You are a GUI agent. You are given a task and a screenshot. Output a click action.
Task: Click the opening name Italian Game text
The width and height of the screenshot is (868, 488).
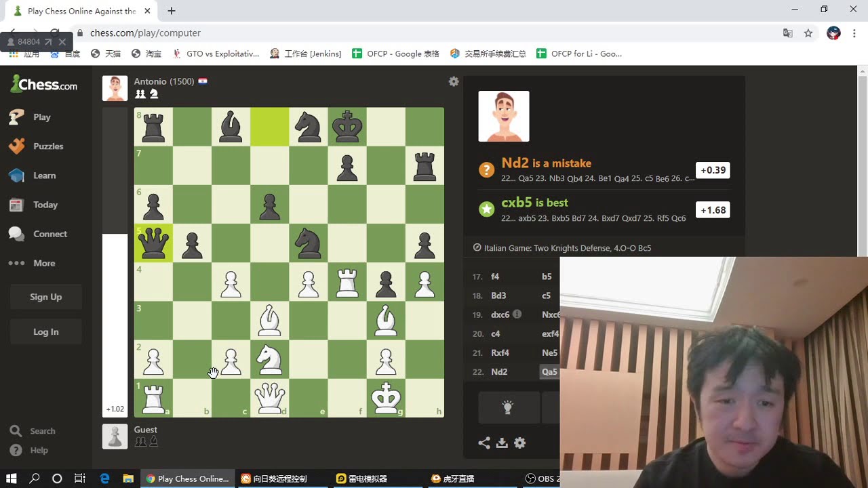pos(568,248)
